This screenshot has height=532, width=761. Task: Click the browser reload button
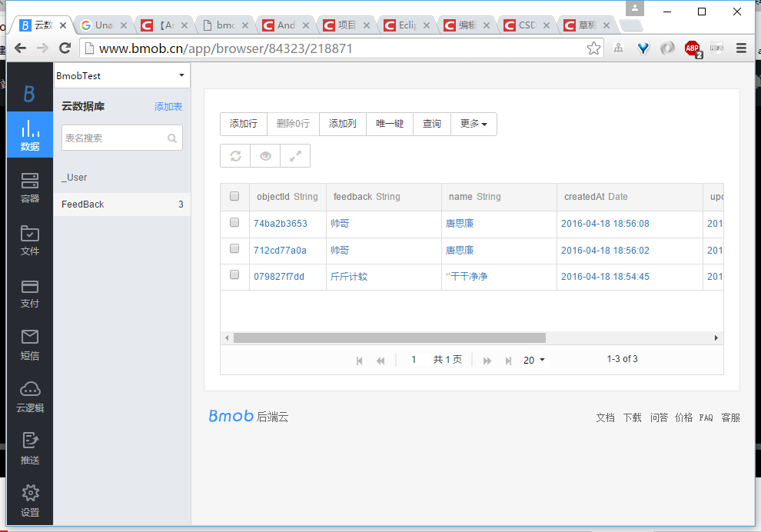pyautogui.click(x=65, y=48)
